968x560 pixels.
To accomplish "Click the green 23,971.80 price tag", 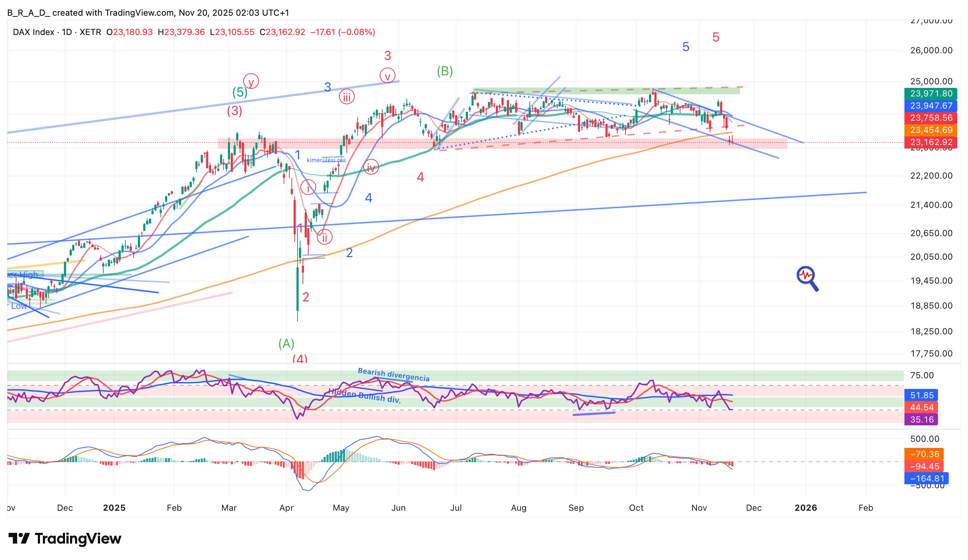I will point(931,93).
